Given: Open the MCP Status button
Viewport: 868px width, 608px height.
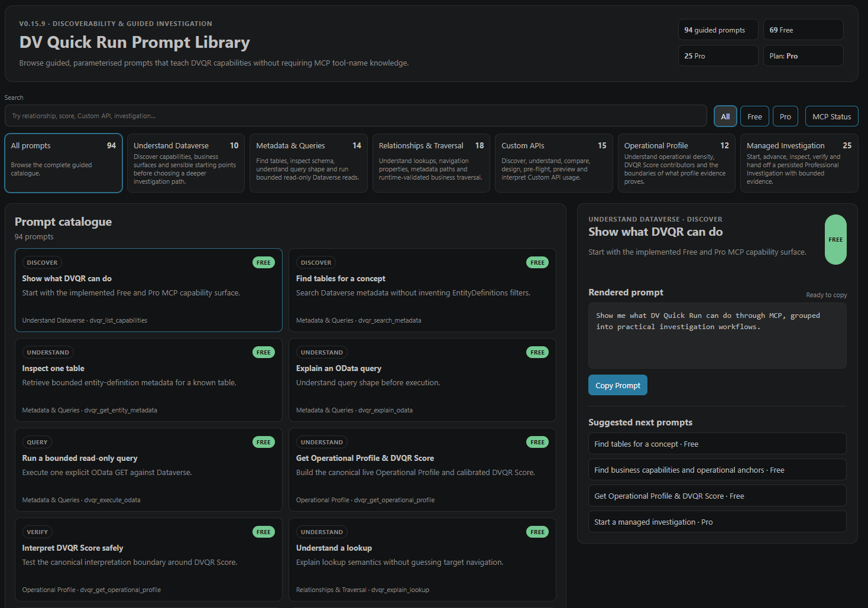Looking at the screenshot, I should tap(831, 116).
